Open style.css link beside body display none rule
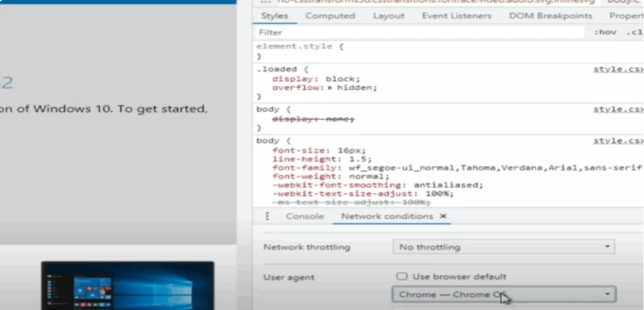 pyautogui.click(x=618, y=109)
